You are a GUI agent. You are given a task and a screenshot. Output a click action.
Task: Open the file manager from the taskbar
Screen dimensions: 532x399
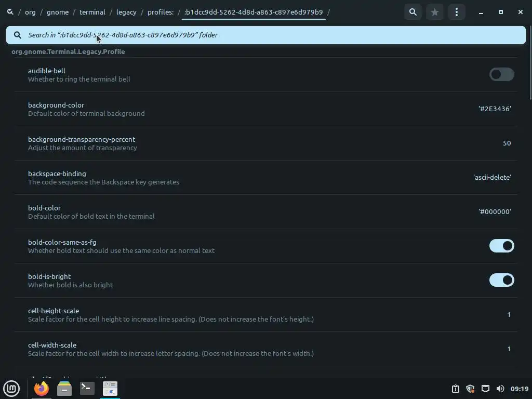[64, 388]
